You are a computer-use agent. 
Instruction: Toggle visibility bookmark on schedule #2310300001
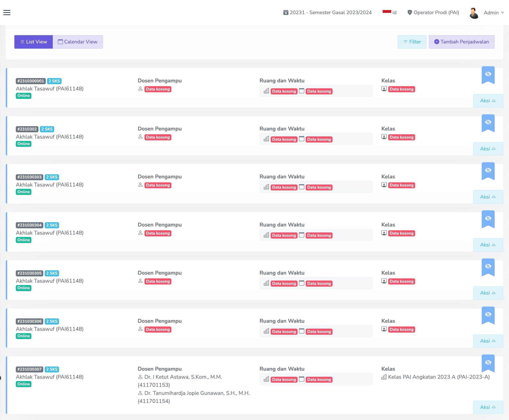click(x=488, y=74)
